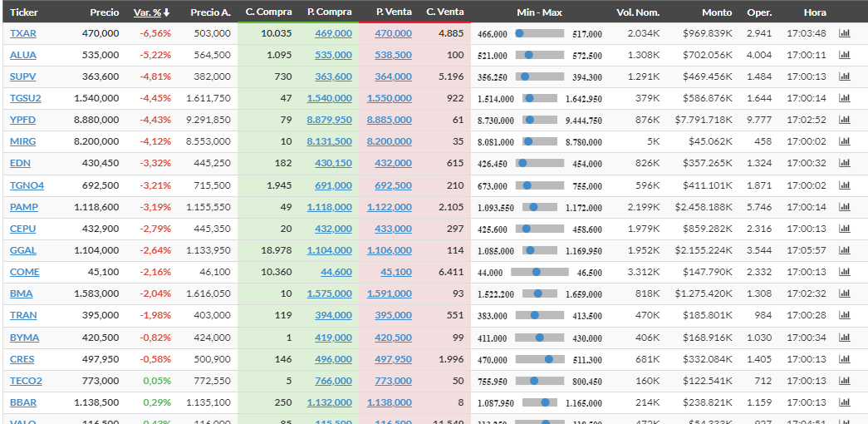Select TECO2 bid price 766,000
Image resolution: width=868 pixels, height=424 pixels.
333,381
